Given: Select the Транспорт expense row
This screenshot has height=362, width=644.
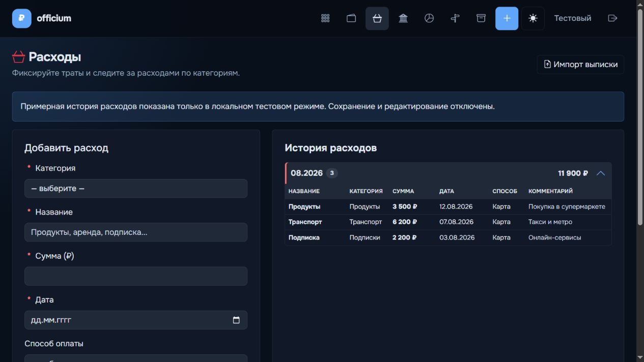Looking at the screenshot, I should click(x=448, y=222).
